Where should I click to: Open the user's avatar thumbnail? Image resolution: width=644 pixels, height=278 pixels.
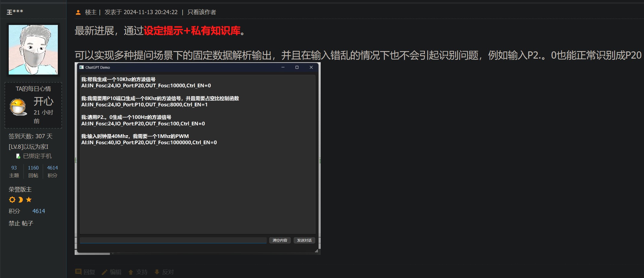[33, 50]
